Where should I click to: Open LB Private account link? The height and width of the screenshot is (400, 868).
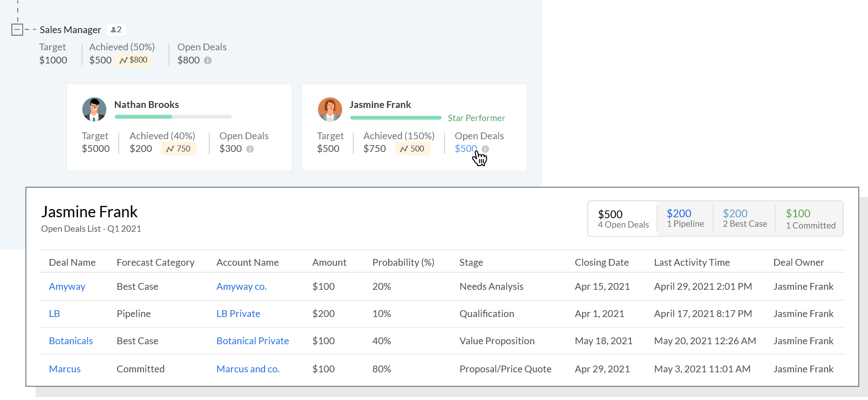(238, 314)
